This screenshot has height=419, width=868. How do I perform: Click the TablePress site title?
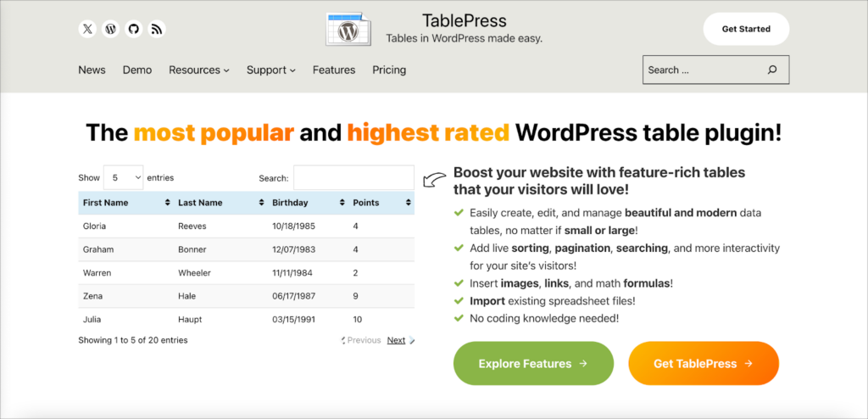(x=465, y=21)
